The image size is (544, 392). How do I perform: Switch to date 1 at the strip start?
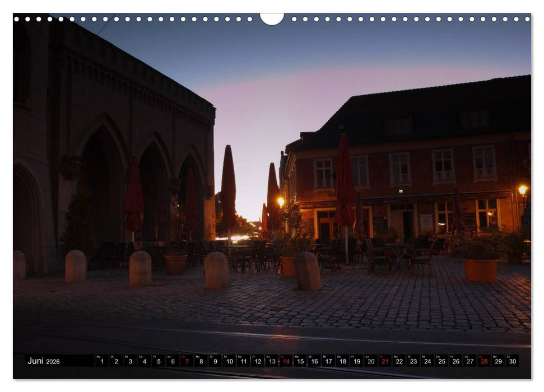(102, 362)
